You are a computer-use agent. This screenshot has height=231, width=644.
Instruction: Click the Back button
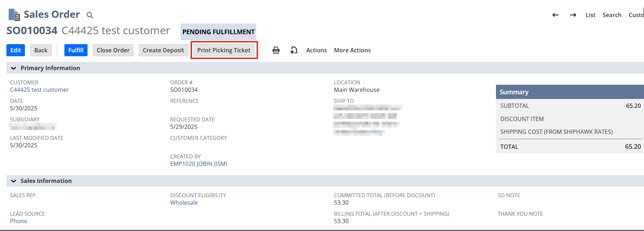pos(41,50)
